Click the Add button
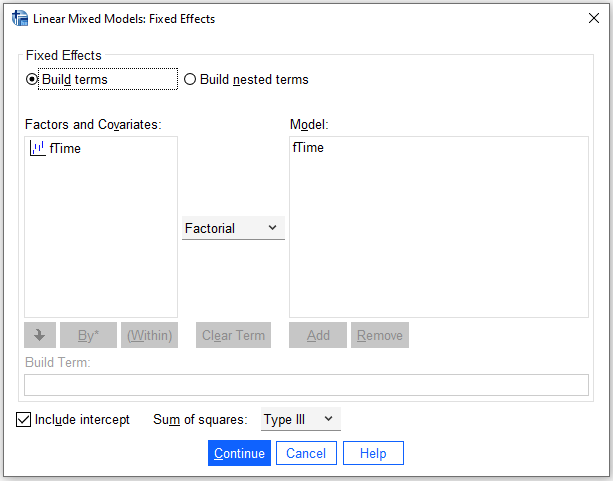Image resolution: width=613 pixels, height=481 pixels. coord(318,335)
